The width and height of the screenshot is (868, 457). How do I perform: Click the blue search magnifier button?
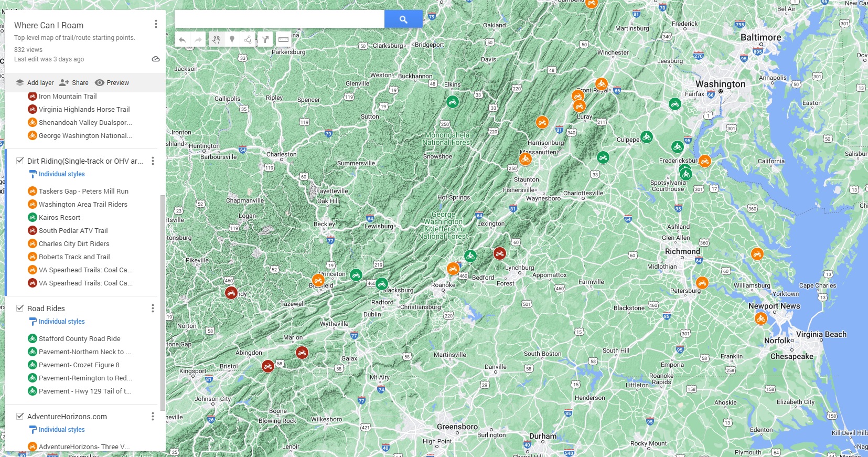point(403,19)
